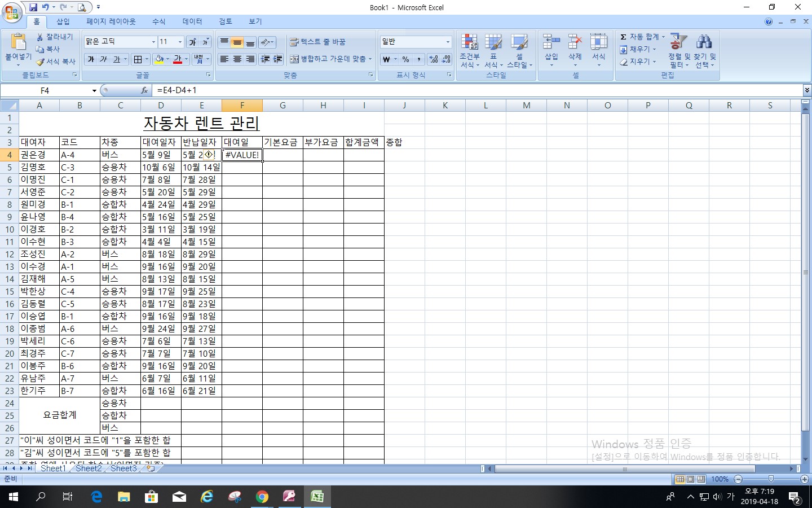812x508 pixels.
Task: Expand the number format dropdown (일반)
Action: click(448, 42)
